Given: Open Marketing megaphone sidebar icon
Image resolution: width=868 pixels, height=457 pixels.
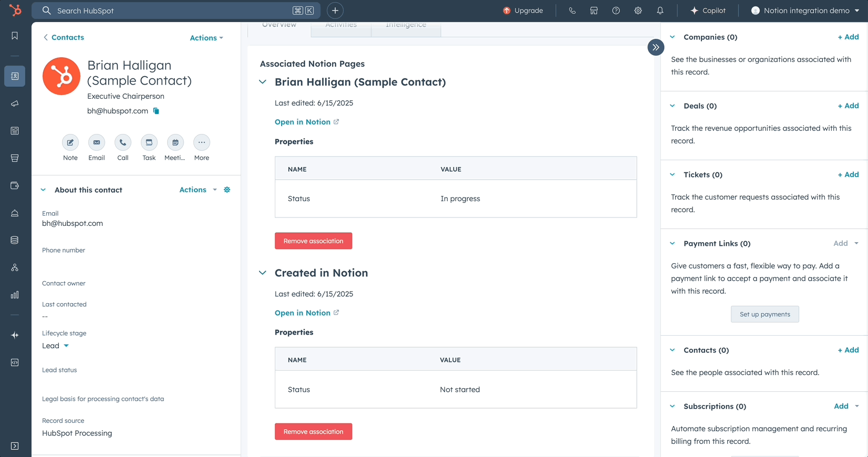Looking at the screenshot, I should pos(15,103).
